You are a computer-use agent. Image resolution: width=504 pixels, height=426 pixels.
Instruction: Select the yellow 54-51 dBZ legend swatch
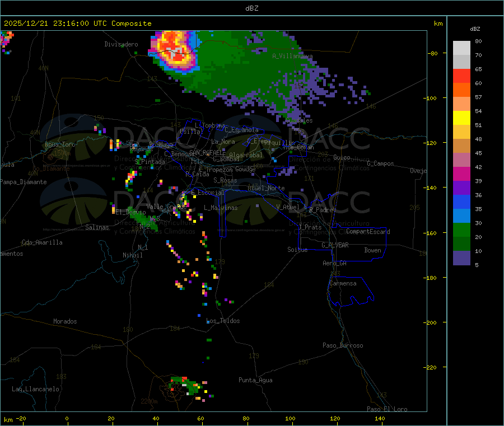[461, 118]
